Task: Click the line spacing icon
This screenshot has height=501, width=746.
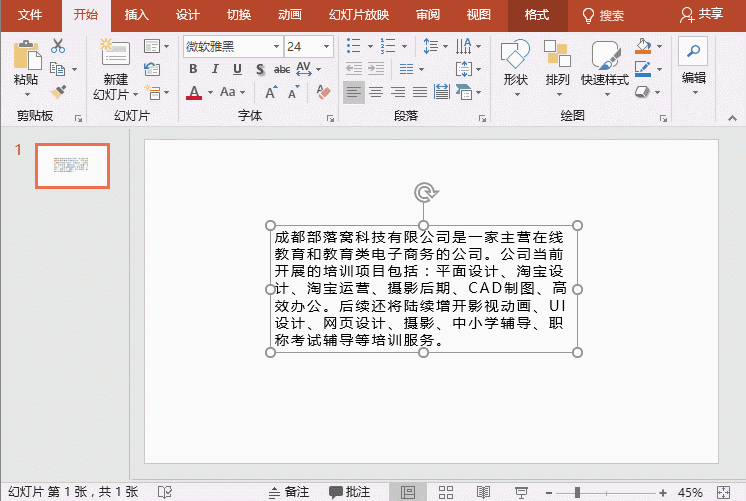Action: click(x=430, y=46)
